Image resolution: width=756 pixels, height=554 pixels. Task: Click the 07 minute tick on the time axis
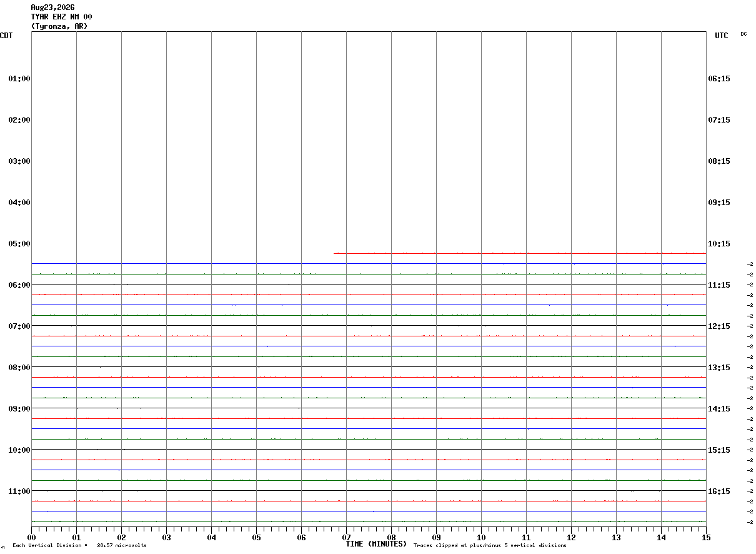[x=346, y=537]
